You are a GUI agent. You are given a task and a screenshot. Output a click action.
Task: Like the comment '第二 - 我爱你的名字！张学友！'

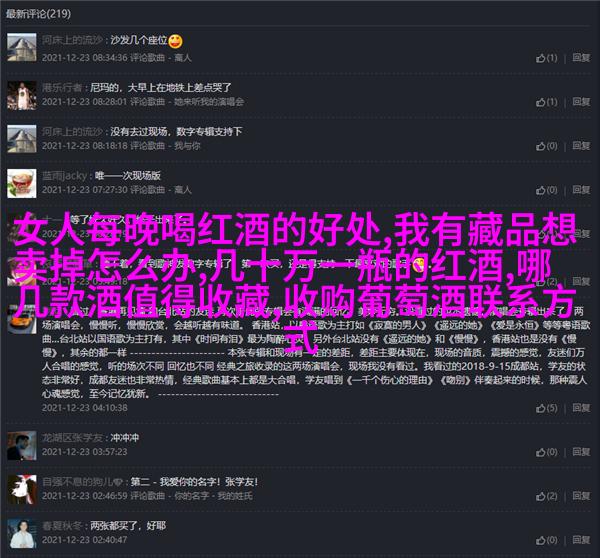546,496
